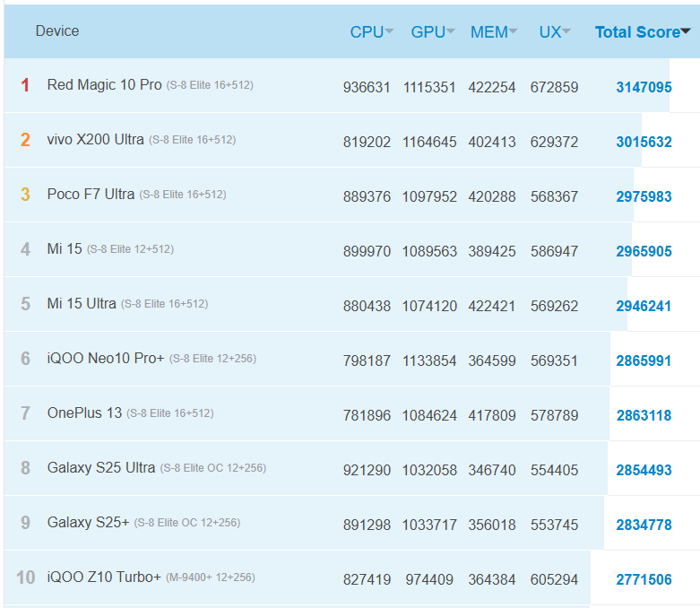This screenshot has height=608, width=700.
Task: Click the (M-9400+ 12+256) chipset label
Action: point(211,578)
